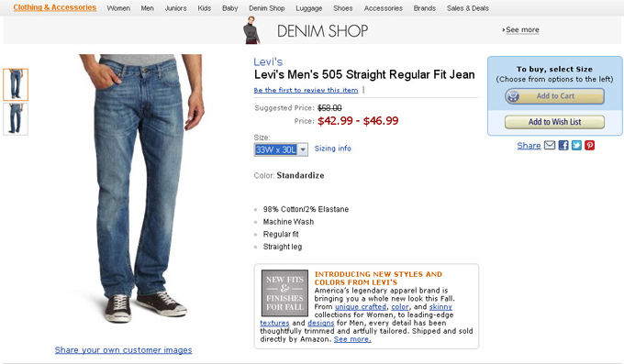Click the See more link in banner
Screen dimensions: 624x364
522,30
